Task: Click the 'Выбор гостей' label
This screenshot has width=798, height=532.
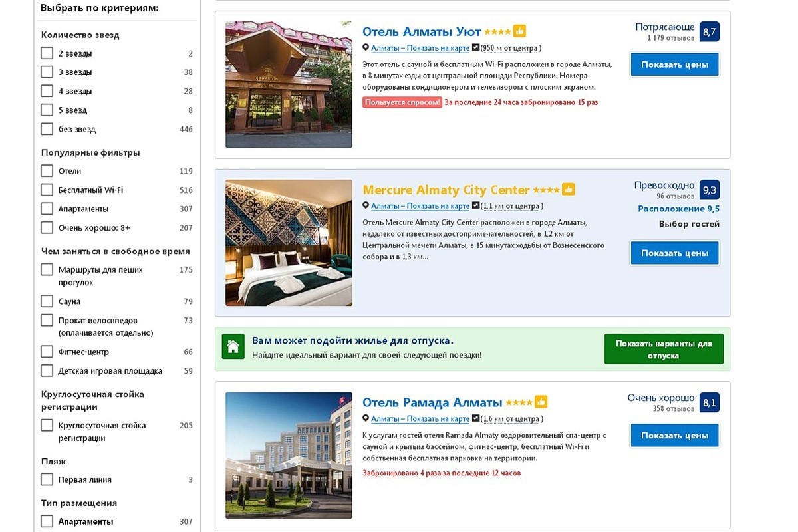Action: [x=689, y=224]
